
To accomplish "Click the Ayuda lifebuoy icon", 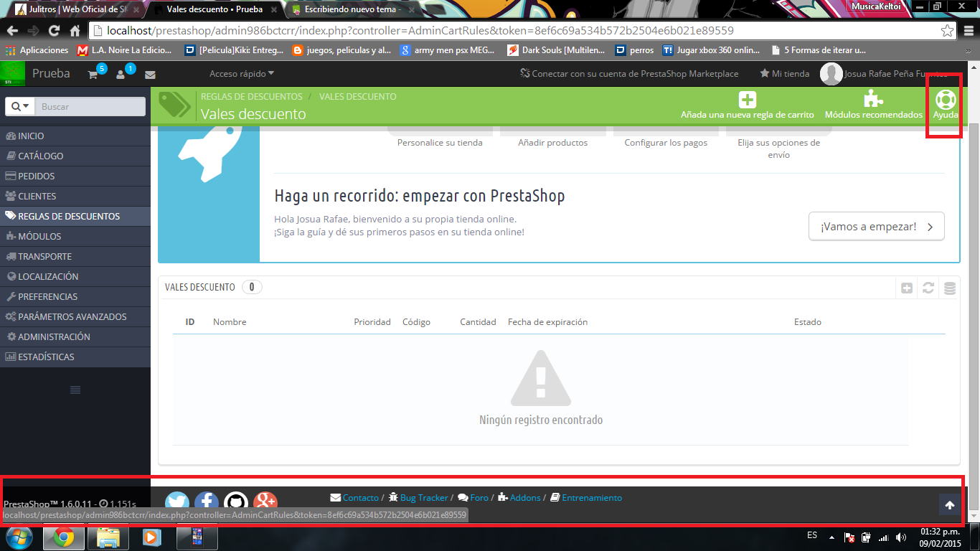I will [946, 105].
